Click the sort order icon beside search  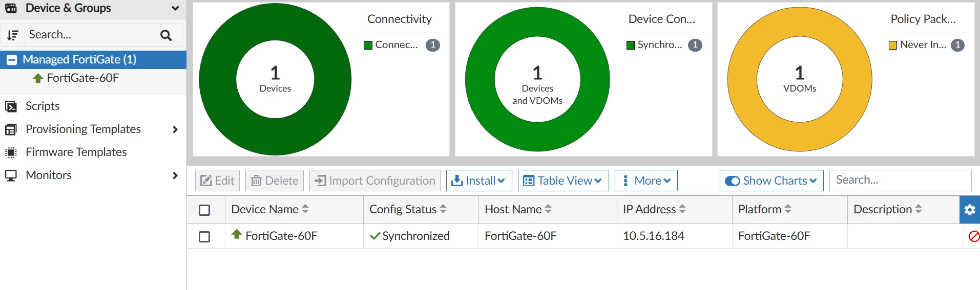tap(13, 35)
